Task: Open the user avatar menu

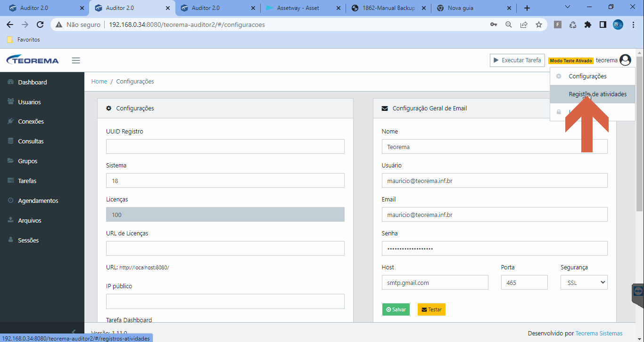Action: pyautogui.click(x=625, y=60)
